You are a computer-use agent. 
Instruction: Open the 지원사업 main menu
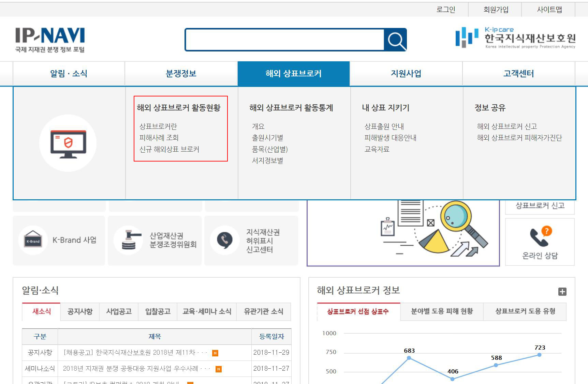pos(406,74)
